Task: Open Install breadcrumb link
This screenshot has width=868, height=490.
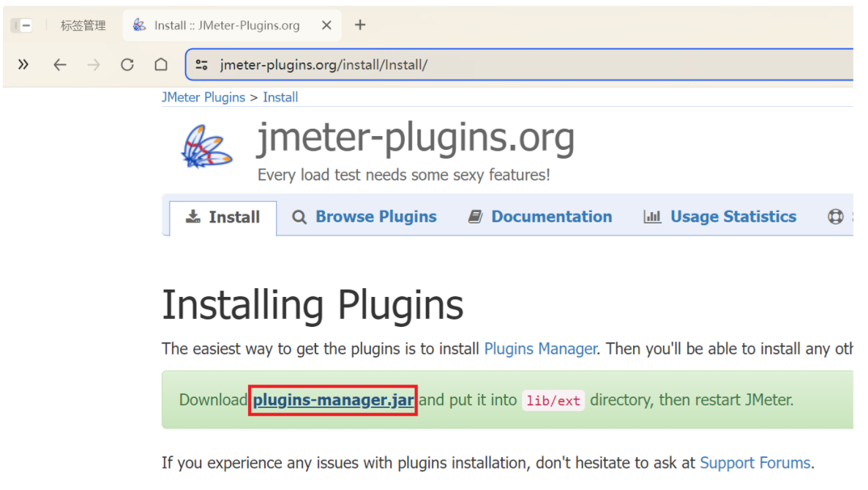Action: tap(280, 97)
